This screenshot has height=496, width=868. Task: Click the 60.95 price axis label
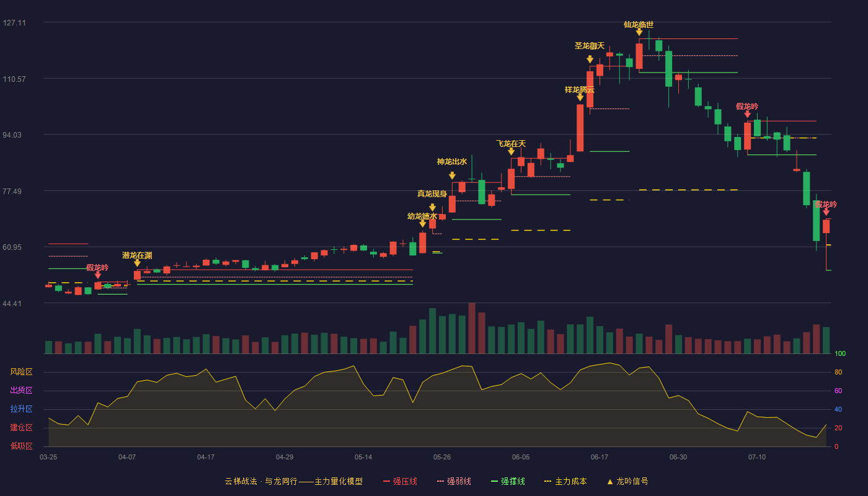(x=12, y=247)
